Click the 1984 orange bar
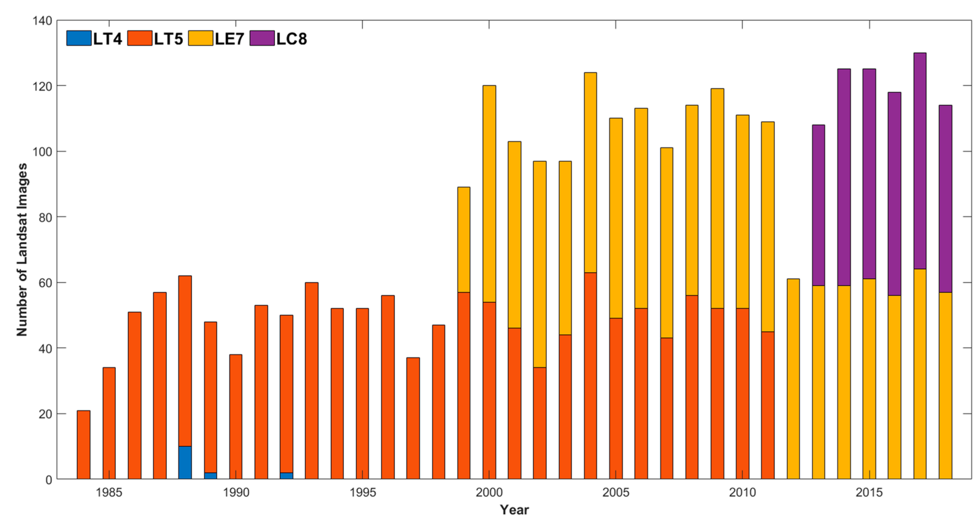The width and height of the screenshot is (980, 530). (x=84, y=445)
